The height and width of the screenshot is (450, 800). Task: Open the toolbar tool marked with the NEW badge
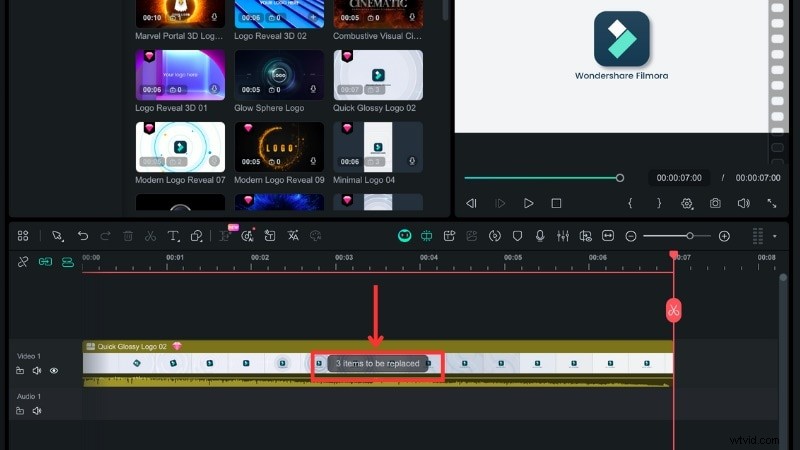coord(226,235)
